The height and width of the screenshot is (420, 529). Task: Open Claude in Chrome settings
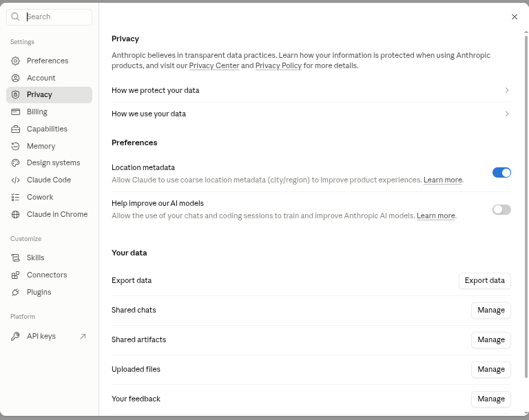50,215
